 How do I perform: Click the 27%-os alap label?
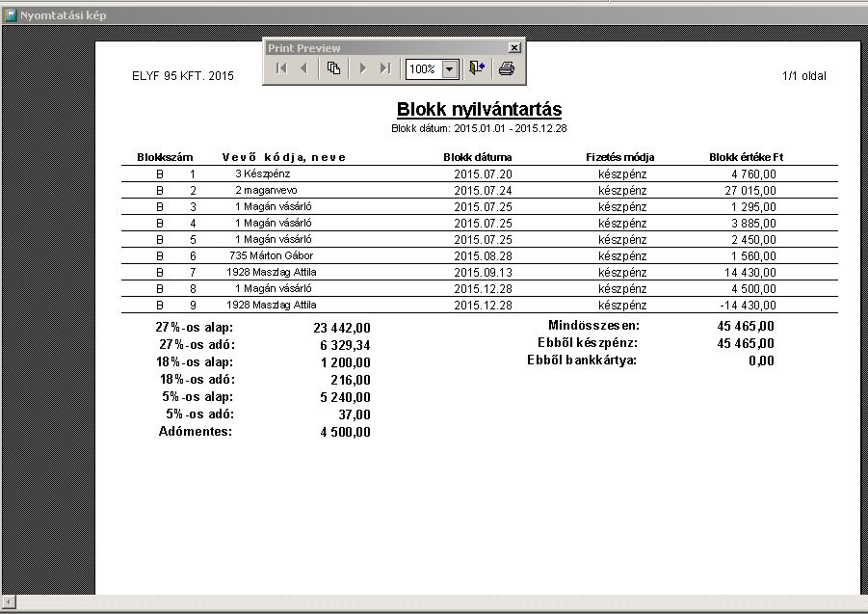tap(195, 327)
